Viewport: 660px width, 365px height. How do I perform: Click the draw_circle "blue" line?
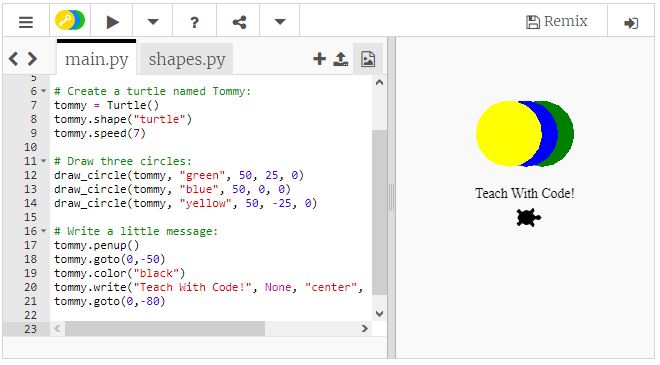point(172,189)
